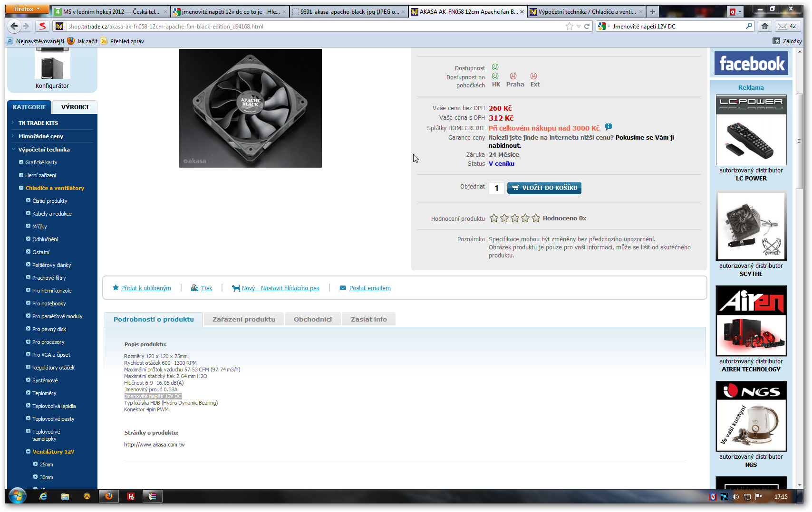The image size is (812, 512).
Task: Close the Výpočetní technika browser tab
Action: pyautogui.click(x=641, y=12)
